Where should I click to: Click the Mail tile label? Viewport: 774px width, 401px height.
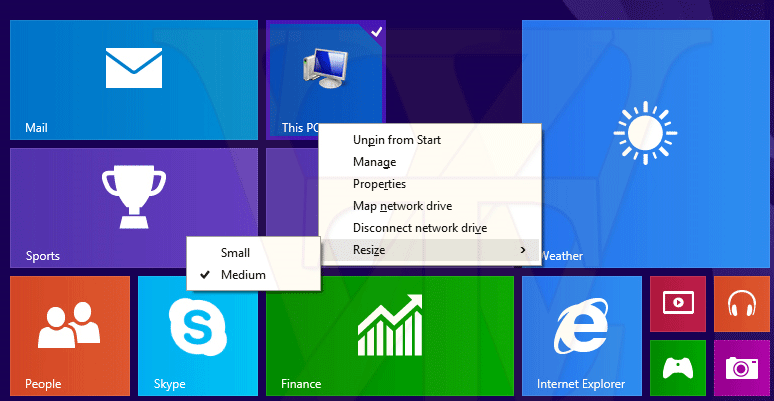coord(36,128)
